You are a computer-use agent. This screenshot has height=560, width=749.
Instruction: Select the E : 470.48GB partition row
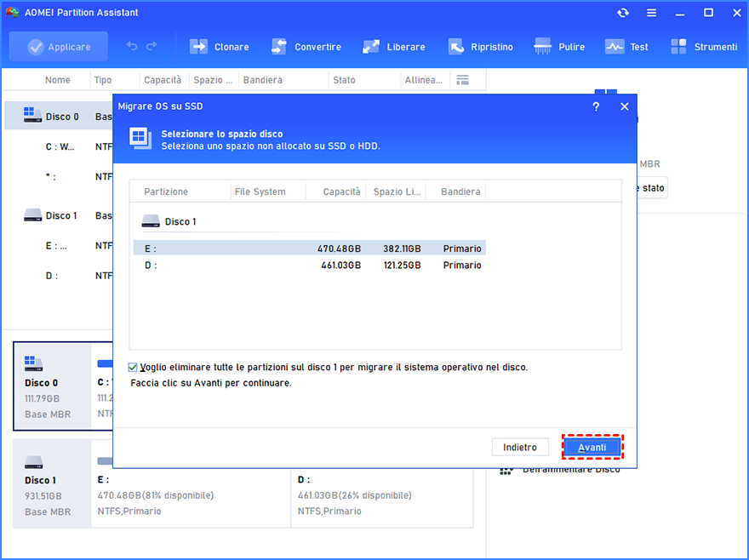pyautogui.click(x=310, y=248)
